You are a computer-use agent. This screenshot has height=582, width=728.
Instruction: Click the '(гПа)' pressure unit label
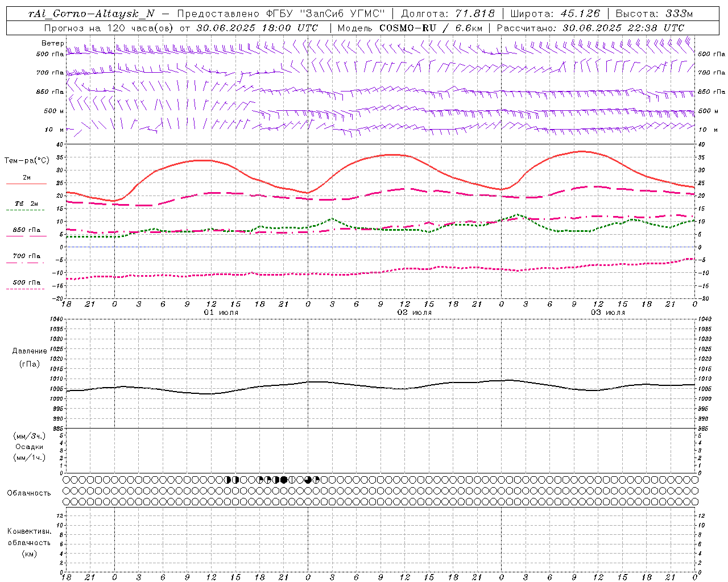30,364
